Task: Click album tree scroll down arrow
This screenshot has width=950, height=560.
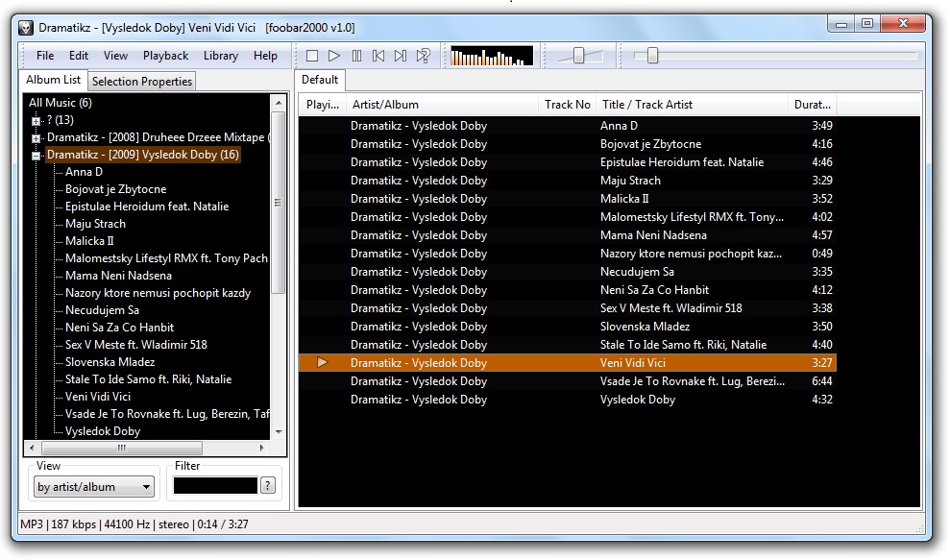Action: point(279,432)
